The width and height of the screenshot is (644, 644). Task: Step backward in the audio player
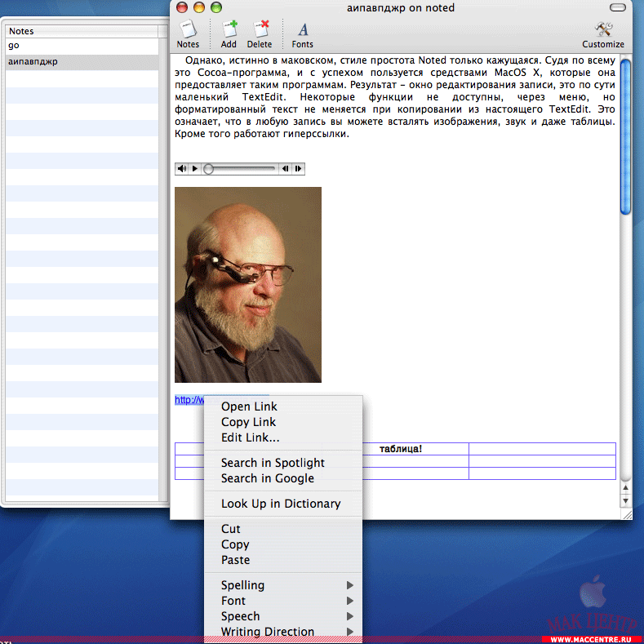[x=285, y=168]
